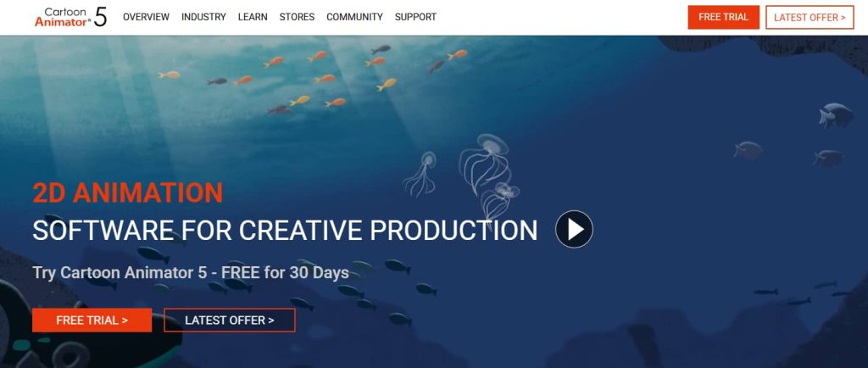
Task: Click the Cartoon Animator 5 logo
Action: [x=70, y=17]
